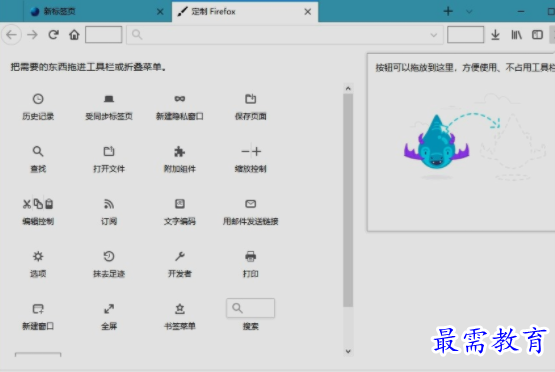
Task: Select the 受同步标签页 synced tabs icon
Action: click(x=109, y=99)
